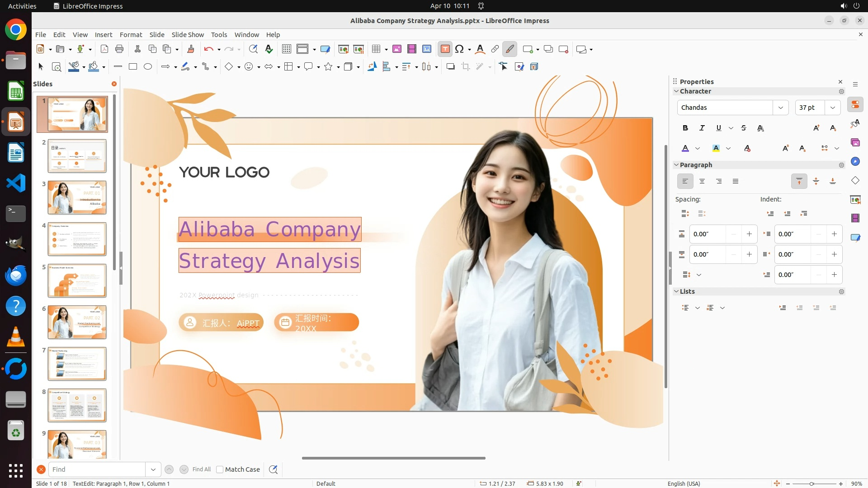The image size is (868, 488).
Task: Collapse the Paragraph section
Action: pyautogui.click(x=677, y=165)
